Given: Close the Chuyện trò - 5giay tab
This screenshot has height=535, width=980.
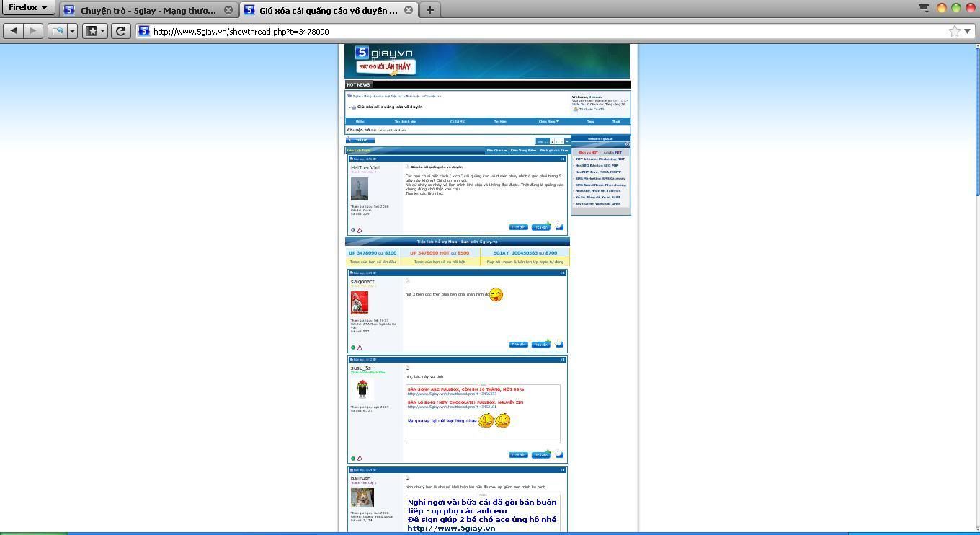Looking at the screenshot, I should [228, 10].
